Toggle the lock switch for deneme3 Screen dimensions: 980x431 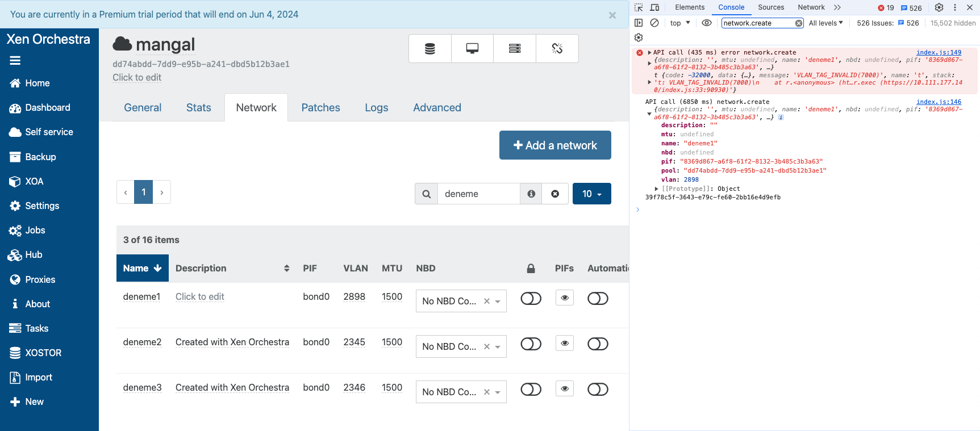531,389
